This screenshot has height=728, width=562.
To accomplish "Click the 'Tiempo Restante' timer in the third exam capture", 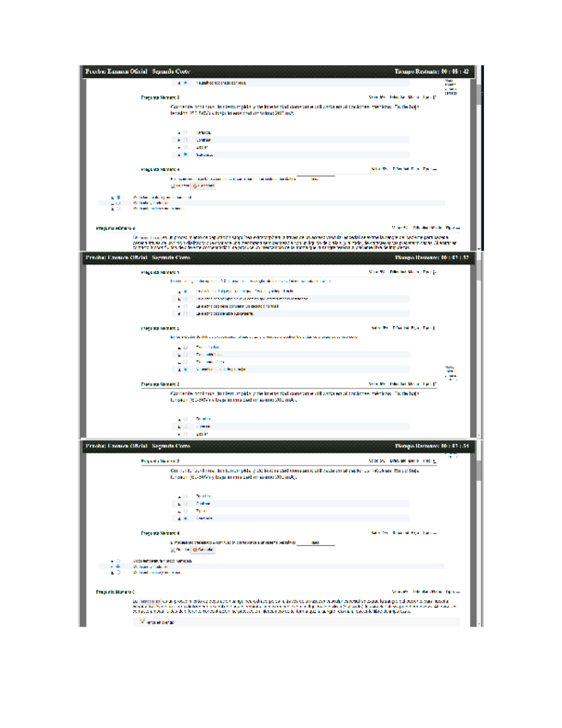I will point(432,446).
